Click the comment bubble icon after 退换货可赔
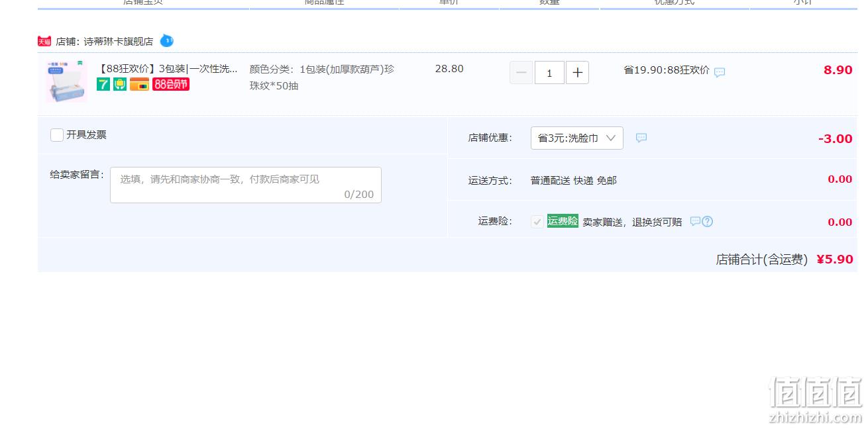The width and height of the screenshot is (868, 429). [x=695, y=221]
